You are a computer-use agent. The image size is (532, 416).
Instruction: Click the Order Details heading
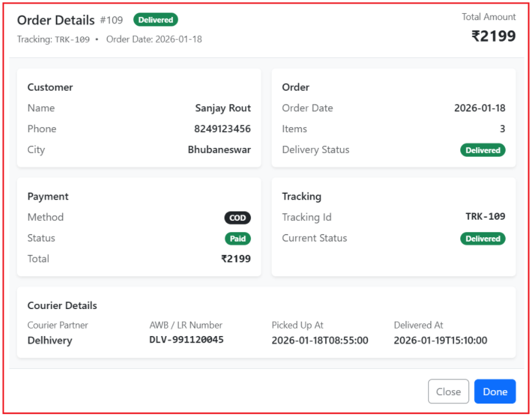click(x=55, y=20)
